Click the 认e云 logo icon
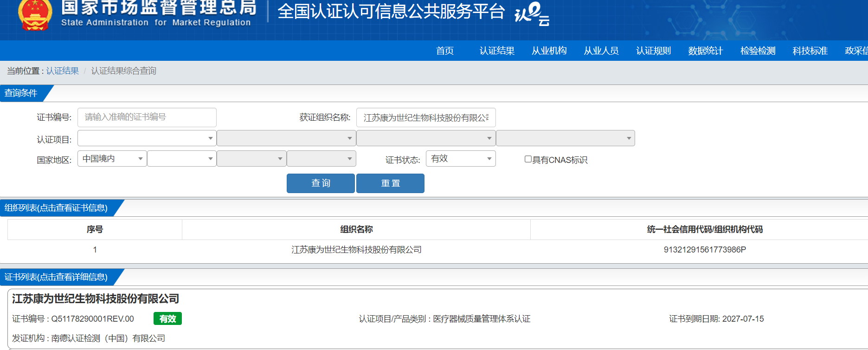 click(532, 13)
